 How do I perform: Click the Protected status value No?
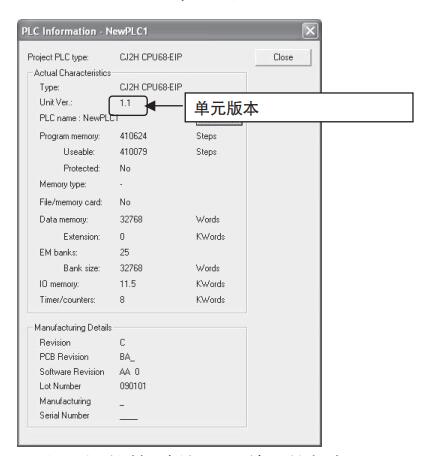pyautogui.click(x=125, y=168)
